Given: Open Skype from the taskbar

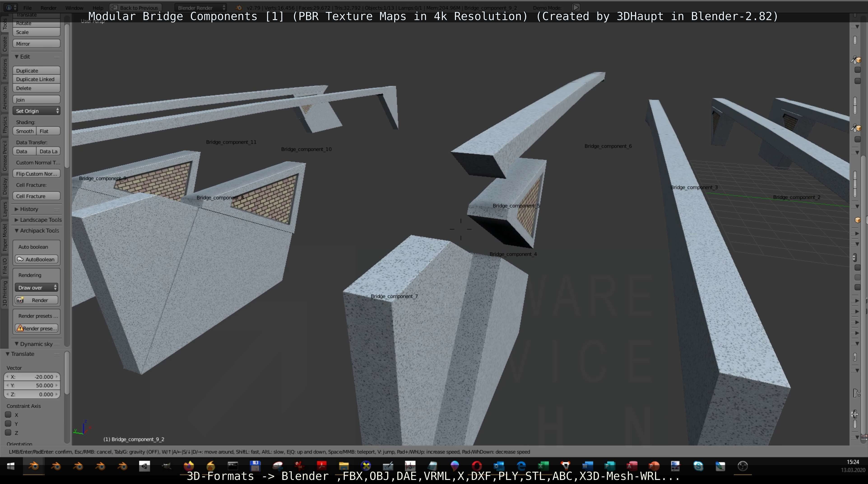Looking at the screenshot, I should click(698, 466).
